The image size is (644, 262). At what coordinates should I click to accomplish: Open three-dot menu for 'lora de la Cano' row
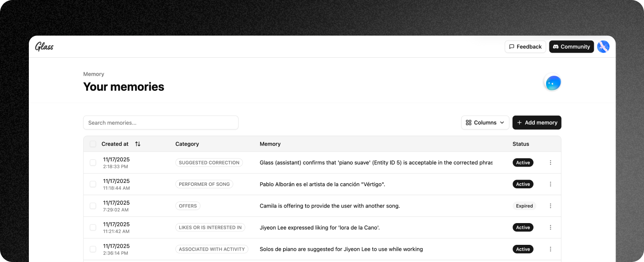pos(550,228)
